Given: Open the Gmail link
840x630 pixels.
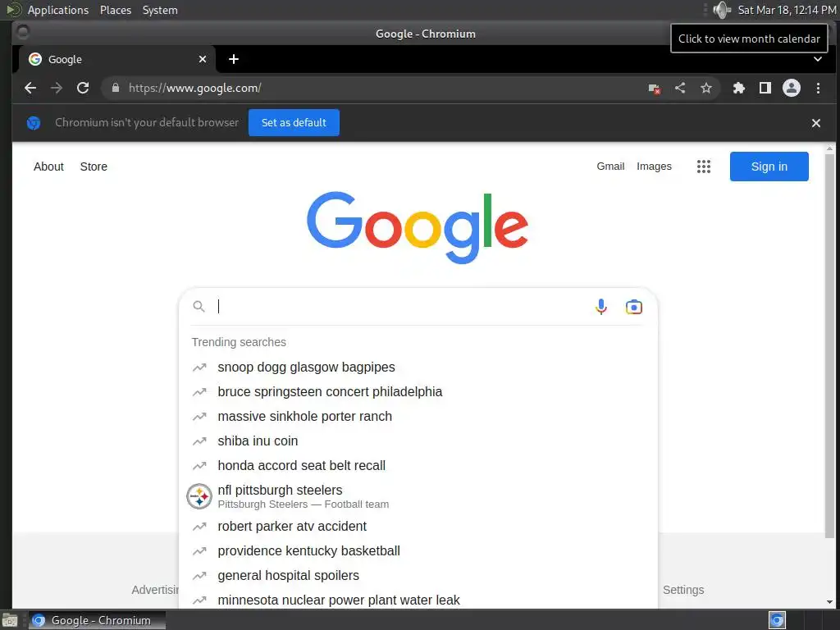Looking at the screenshot, I should (x=610, y=167).
